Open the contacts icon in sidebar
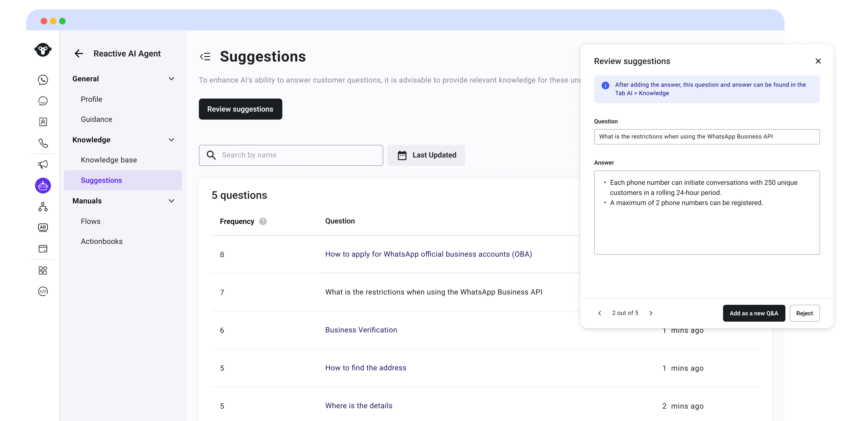The height and width of the screenshot is (421, 868). pyautogui.click(x=43, y=122)
